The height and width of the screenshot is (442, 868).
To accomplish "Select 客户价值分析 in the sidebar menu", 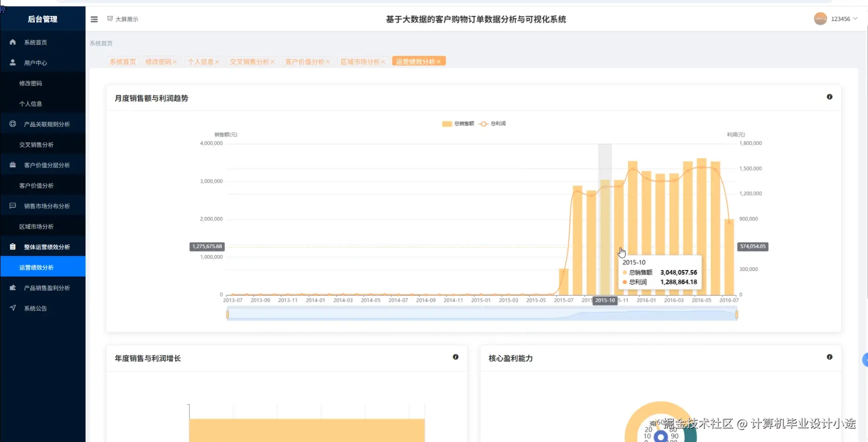I will click(43, 186).
